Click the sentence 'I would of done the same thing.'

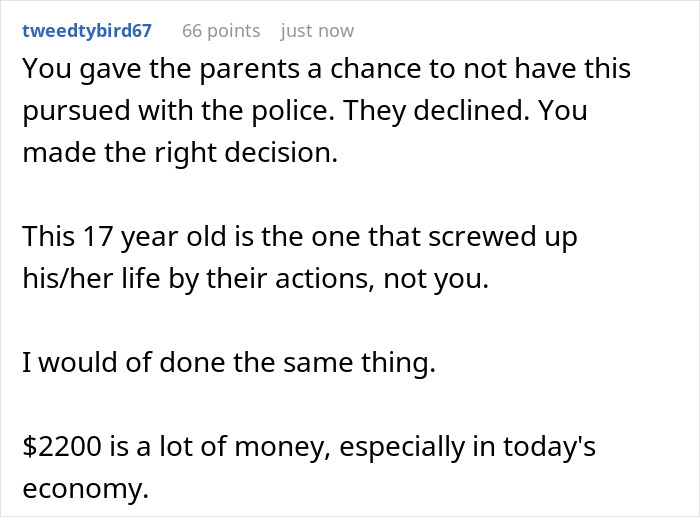(229, 363)
